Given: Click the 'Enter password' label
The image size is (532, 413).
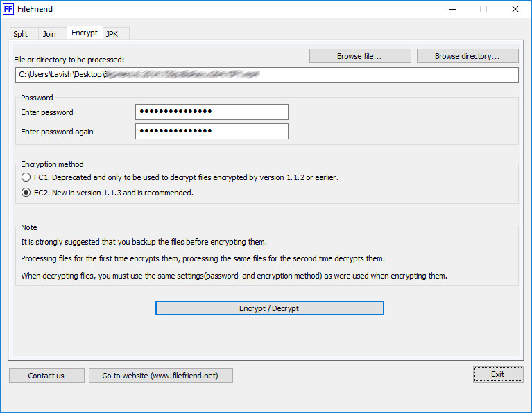Looking at the screenshot, I should pyautogui.click(x=47, y=112).
